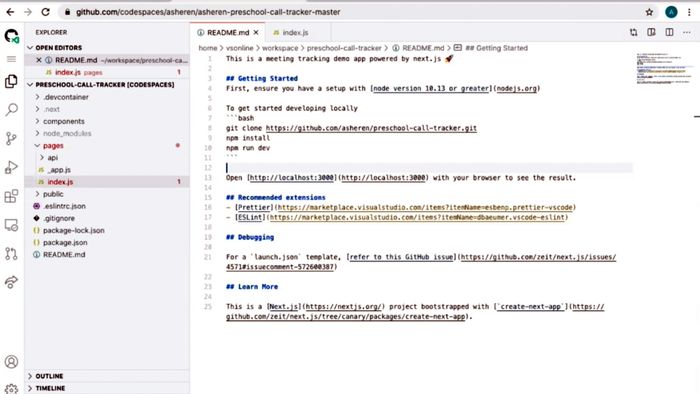
Task: Open the Explorer view in activity bar
Action: click(11, 81)
